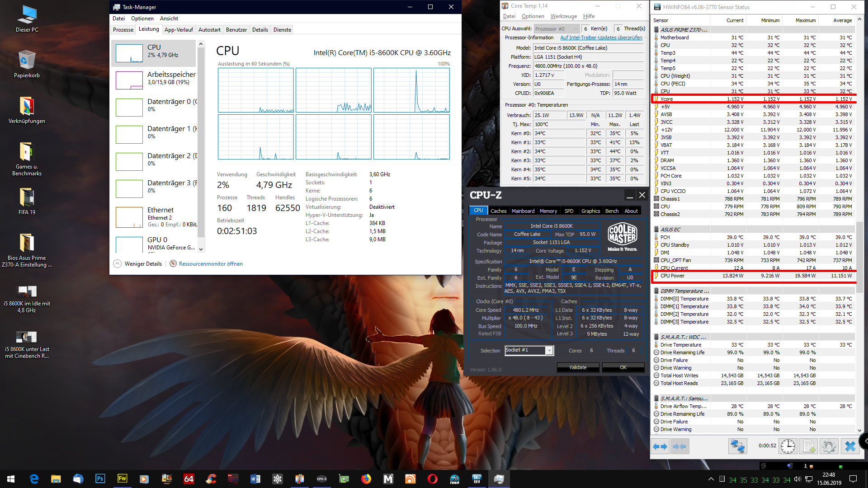Click HWiNFO logging start sheet icon
Viewport: 868px width, 488px height.
click(808, 446)
